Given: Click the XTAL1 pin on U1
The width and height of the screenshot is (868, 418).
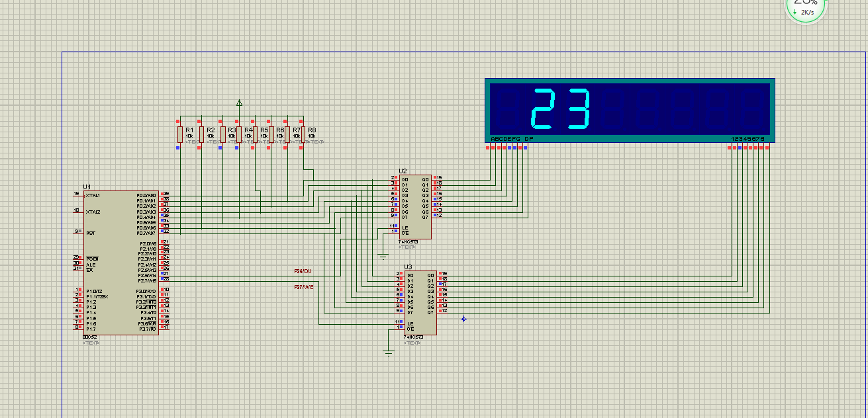Looking at the screenshot, I should click(93, 195).
